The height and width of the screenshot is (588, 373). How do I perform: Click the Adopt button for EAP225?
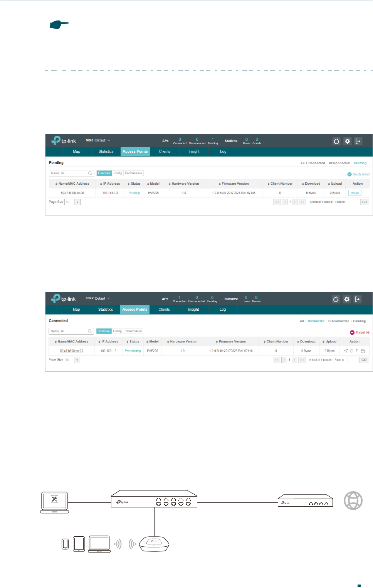pyautogui.click(x=355, y=193)
